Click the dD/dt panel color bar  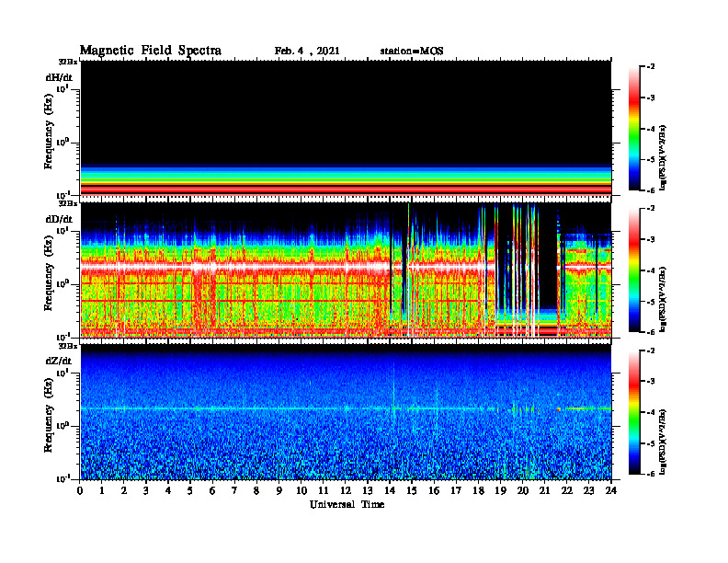[634, 270]
